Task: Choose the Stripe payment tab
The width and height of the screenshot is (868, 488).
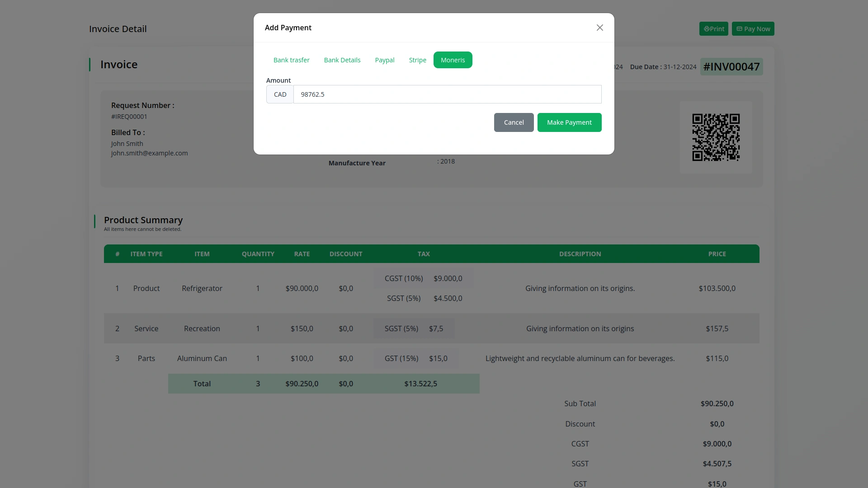Action: (417, 60)
